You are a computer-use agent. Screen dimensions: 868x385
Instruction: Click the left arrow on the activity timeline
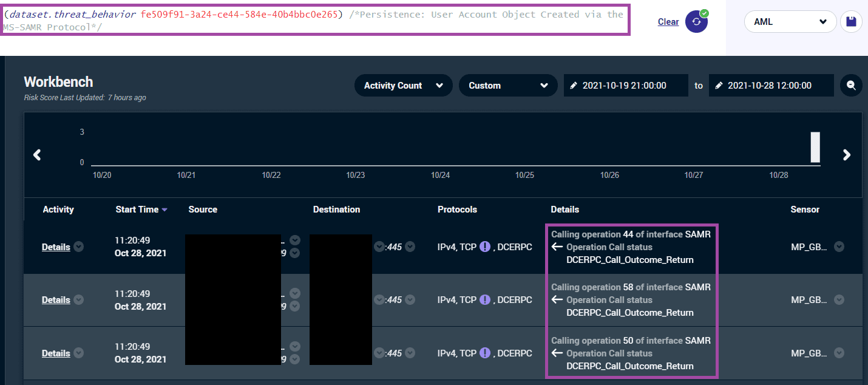point(37,155)
